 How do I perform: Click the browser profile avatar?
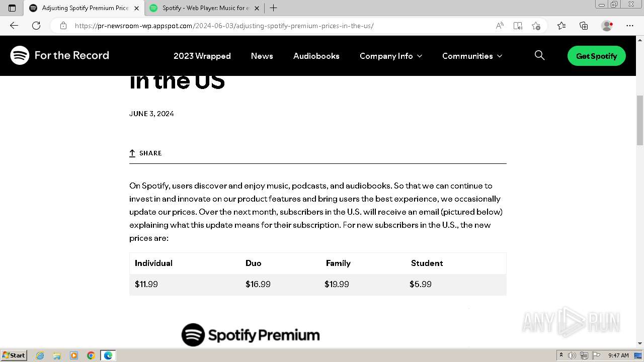point(607,26)
